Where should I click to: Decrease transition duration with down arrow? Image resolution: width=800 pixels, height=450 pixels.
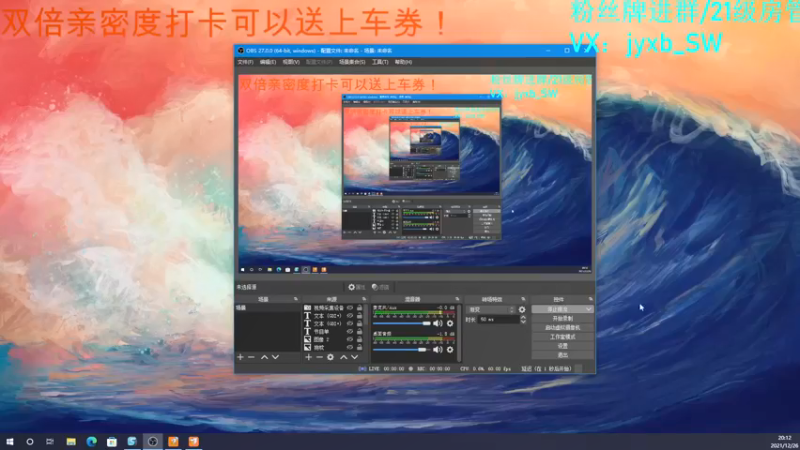pos(523,322)
